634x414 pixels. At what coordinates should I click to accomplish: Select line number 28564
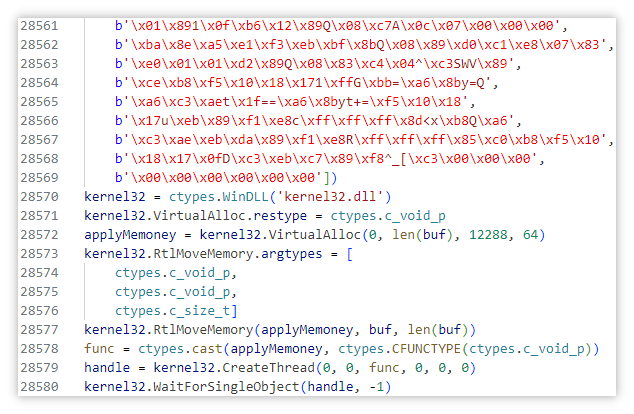(40, 83)
